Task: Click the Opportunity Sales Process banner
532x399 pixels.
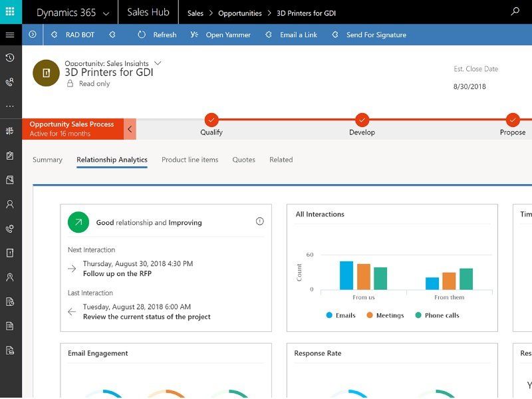Action: (x=72, y=129)
